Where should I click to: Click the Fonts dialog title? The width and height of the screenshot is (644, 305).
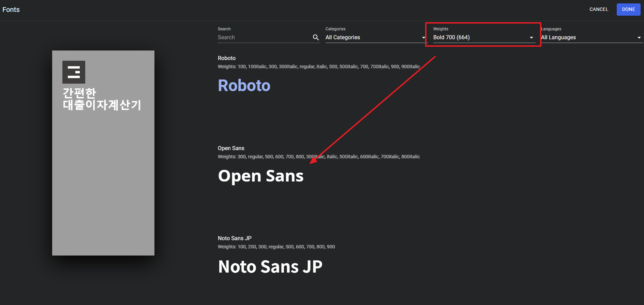pos(11,10)
